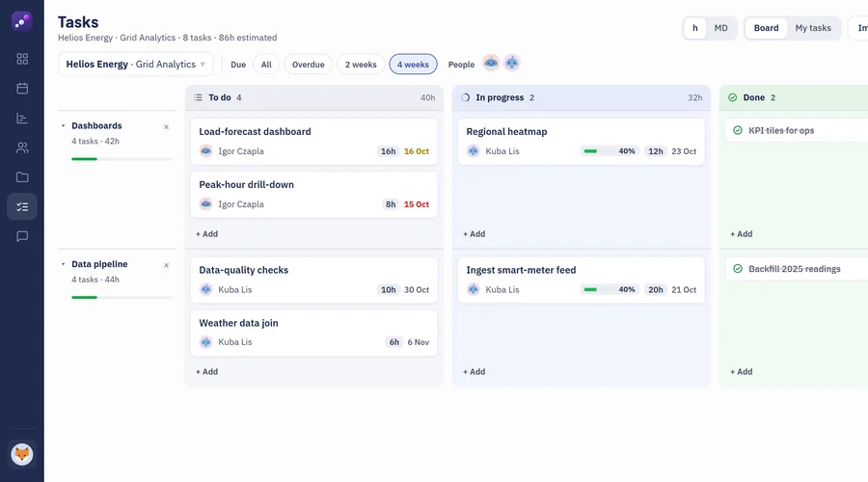Open the app logo home icon
868x482 pixels.
tap(21, 21)
